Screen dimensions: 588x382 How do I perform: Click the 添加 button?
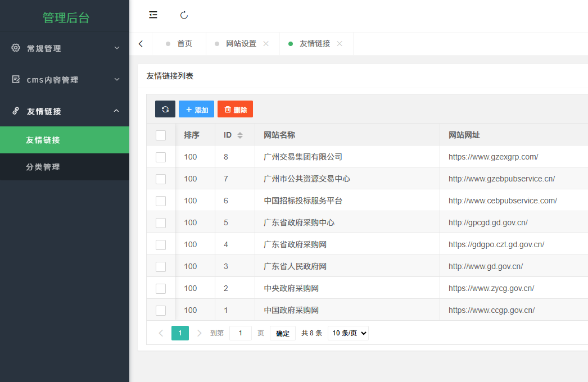(x=197, y=109)
